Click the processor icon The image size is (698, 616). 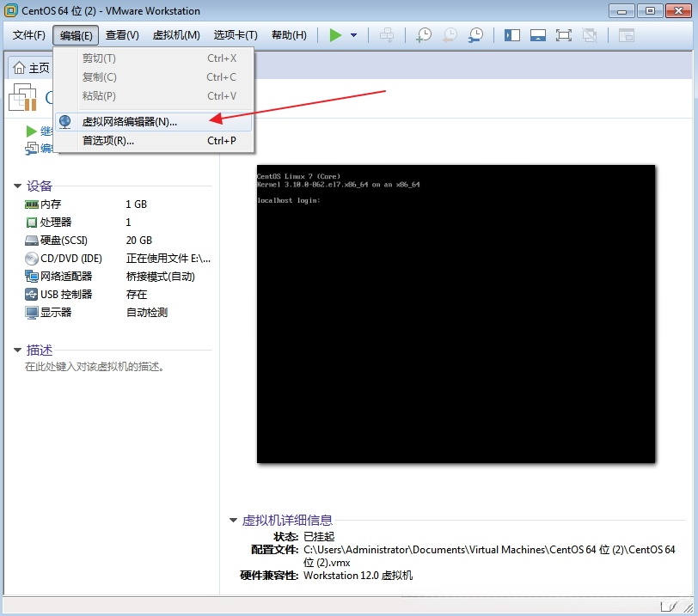click(31, 222)
